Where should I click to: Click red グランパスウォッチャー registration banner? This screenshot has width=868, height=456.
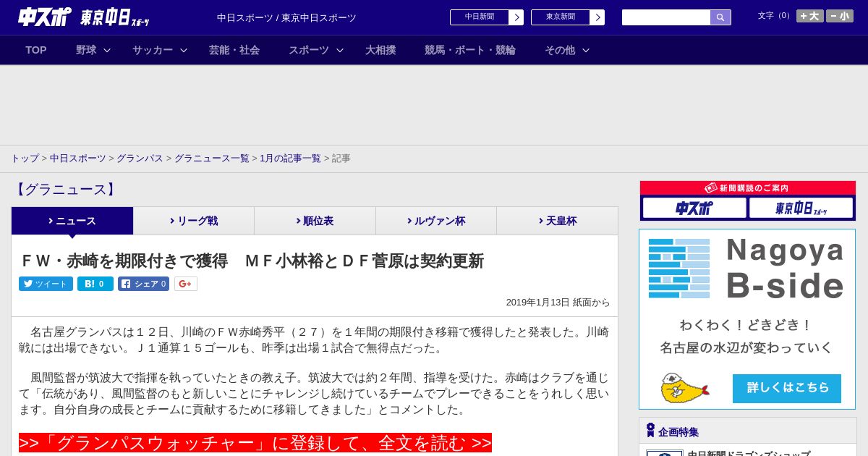click(x=255, y=443)
